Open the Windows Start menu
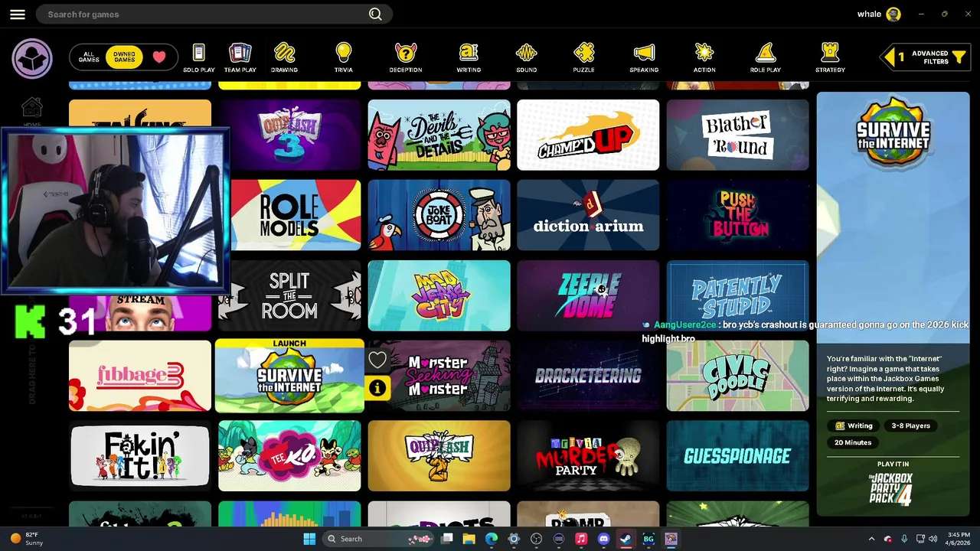 [x=309, y=539]
